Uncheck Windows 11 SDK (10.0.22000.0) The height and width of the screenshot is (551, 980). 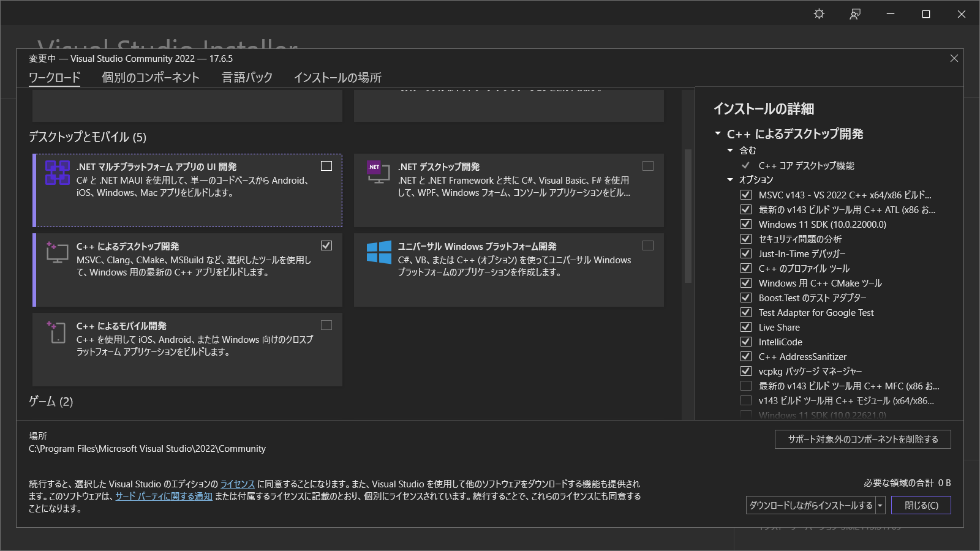pos(746,224)
